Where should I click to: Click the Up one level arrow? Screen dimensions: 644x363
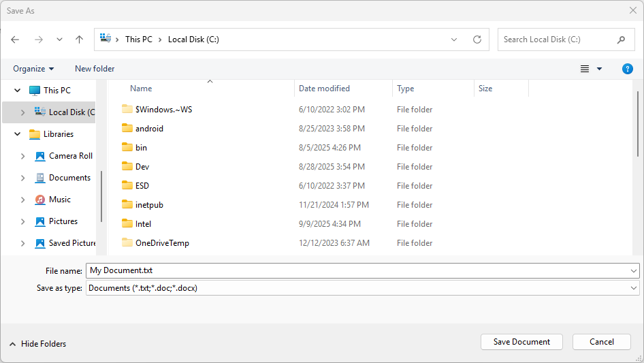tap(79, 40)
